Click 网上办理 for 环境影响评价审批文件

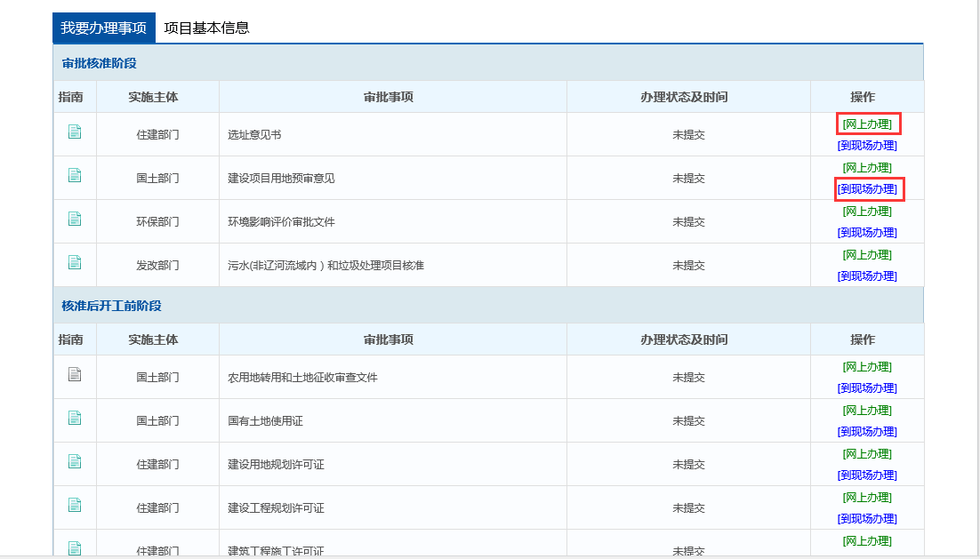click(x=867, y=212)
